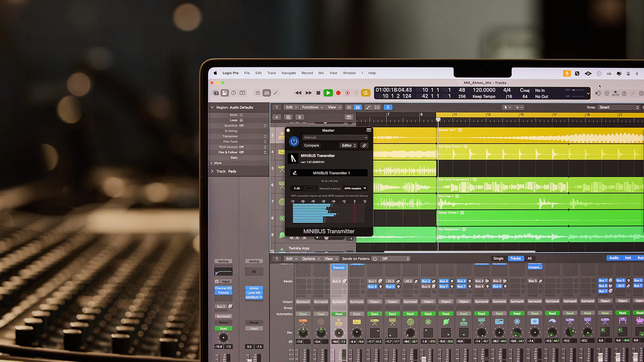The height and width of the screenshot is (362, 644).
Task: Toggle MINIBUS plugin power bypass button
Action: pyautogui.click(x=294, y=142)
